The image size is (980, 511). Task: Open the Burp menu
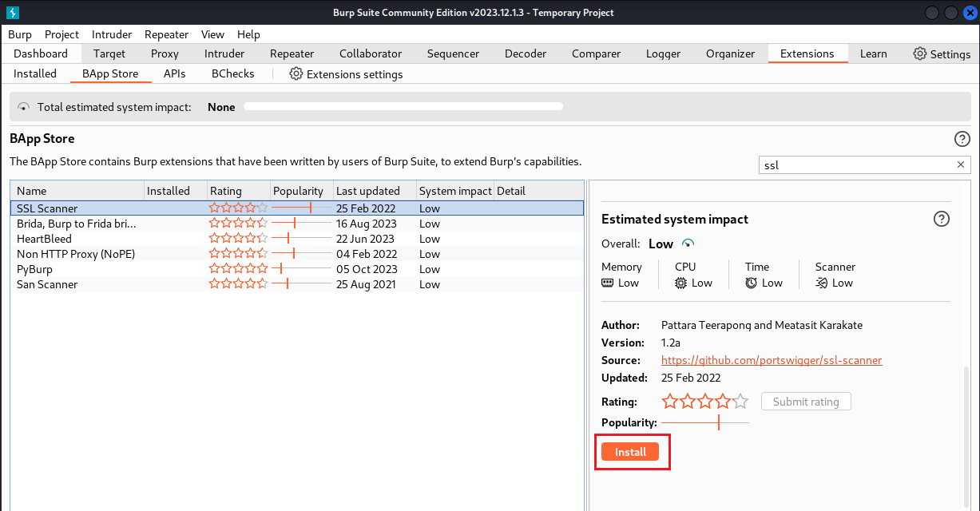(x=20, y=34)
